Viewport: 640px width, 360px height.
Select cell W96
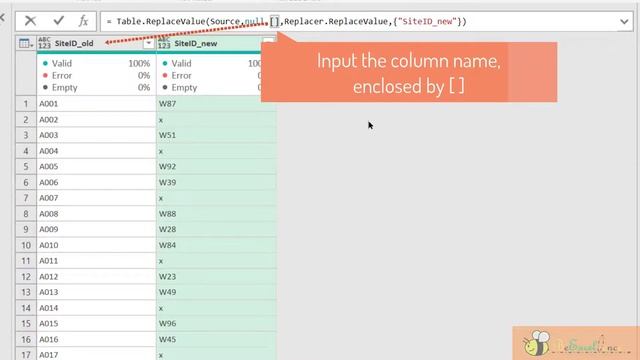(216, 324)
